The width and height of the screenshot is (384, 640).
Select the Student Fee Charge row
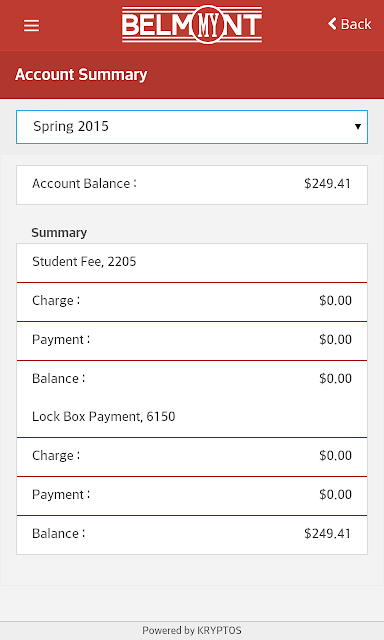192,301
